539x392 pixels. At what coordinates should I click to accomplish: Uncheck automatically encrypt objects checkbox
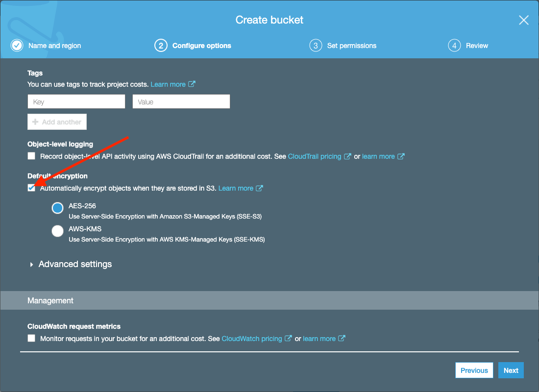pyautogui.click(x=31, y=188)
